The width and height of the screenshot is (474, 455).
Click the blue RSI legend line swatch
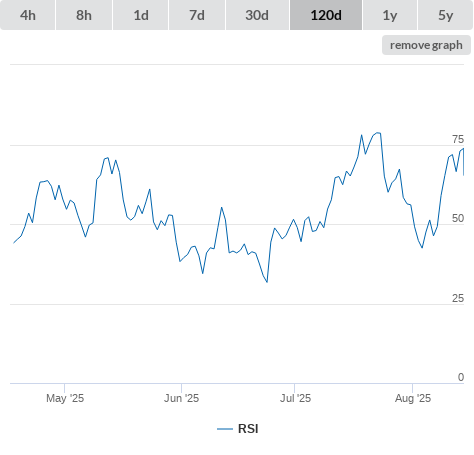click(225, 429)
